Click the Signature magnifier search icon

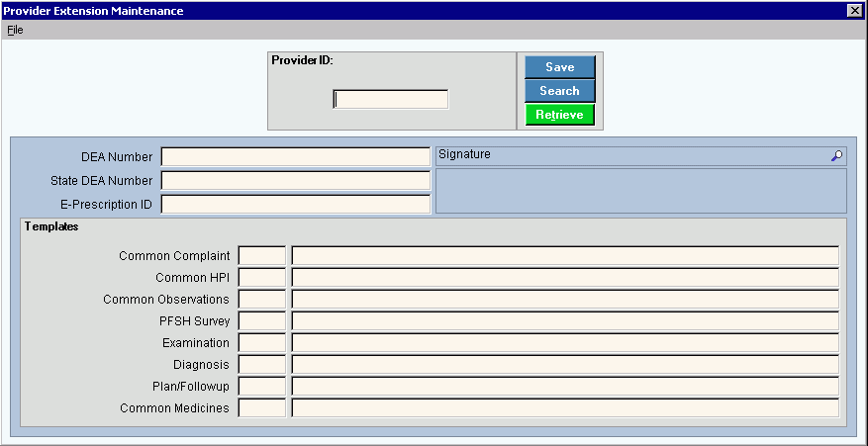pyautogui.click(x=836, y=156)
